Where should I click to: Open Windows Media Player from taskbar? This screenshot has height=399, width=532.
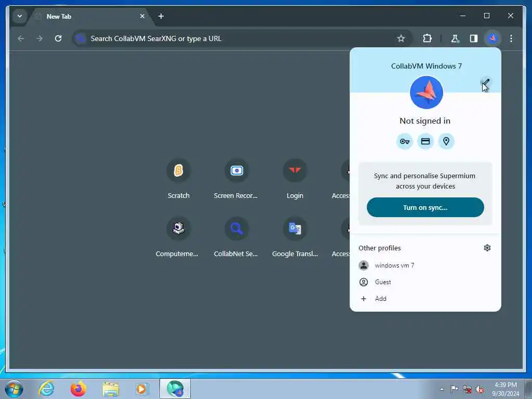click(x=142, y=389)
